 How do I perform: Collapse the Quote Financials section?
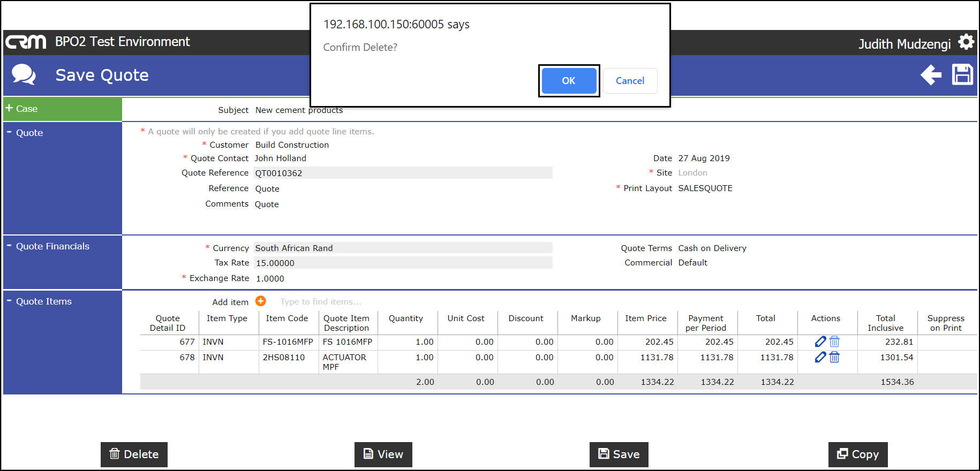[48, 246]
